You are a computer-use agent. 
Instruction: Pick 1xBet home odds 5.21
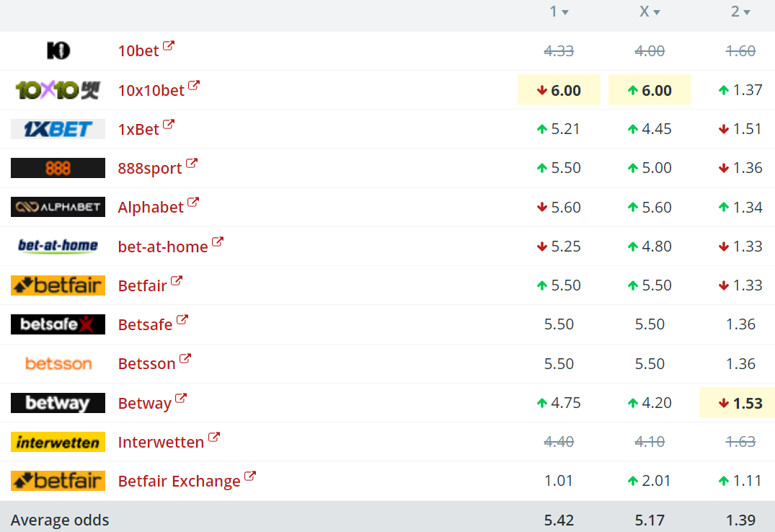pyautogui.click(x=559, y=129)
